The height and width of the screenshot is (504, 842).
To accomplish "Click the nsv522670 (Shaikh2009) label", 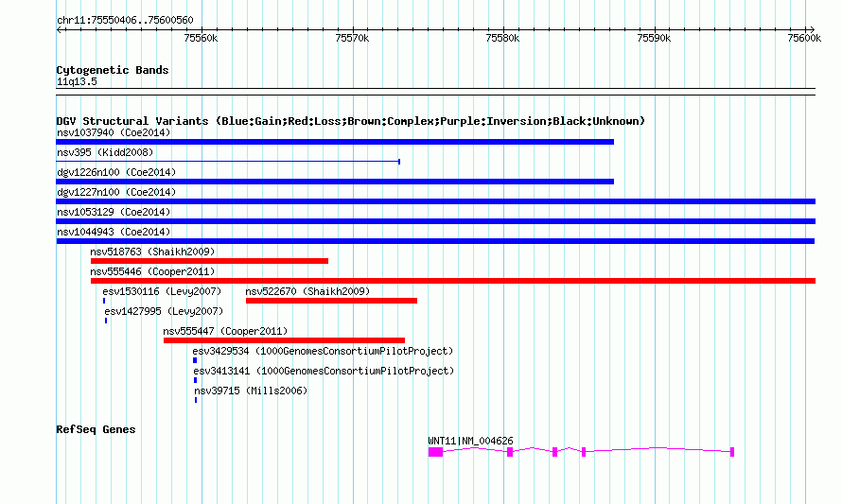I will tap(307, 291).
